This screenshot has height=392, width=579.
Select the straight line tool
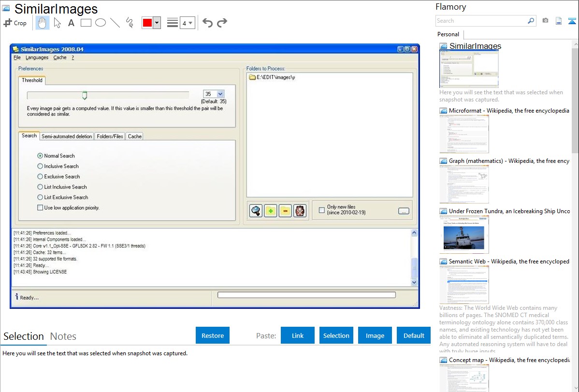tap(115, 23)
